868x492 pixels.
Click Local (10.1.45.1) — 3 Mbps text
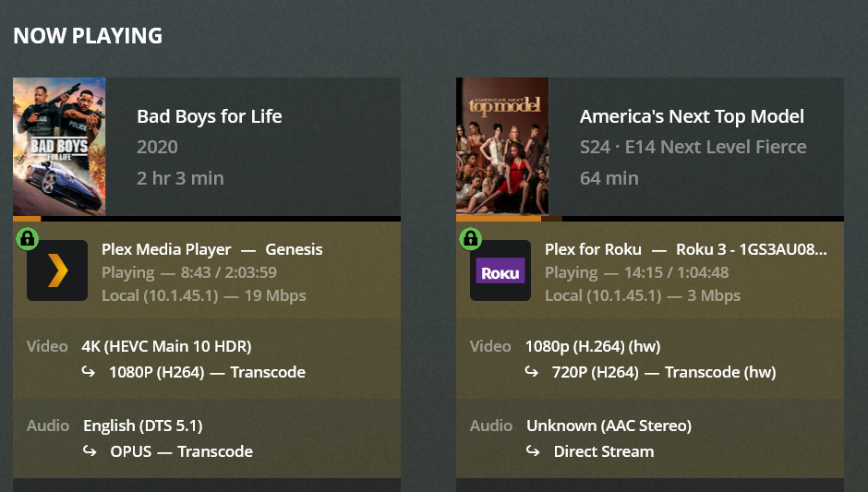(x=643, y=295)
